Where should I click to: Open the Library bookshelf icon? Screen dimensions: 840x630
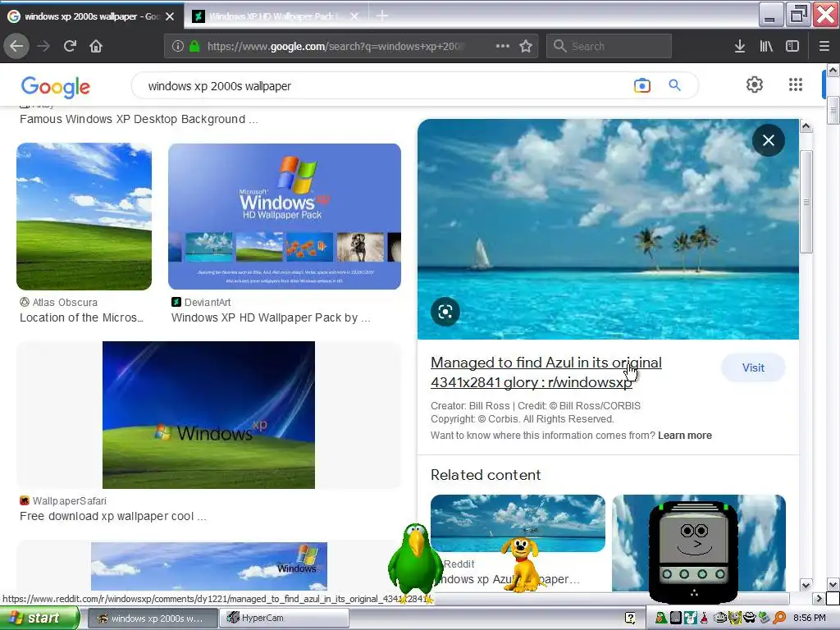pyautogui.click(x=766, y=46)
